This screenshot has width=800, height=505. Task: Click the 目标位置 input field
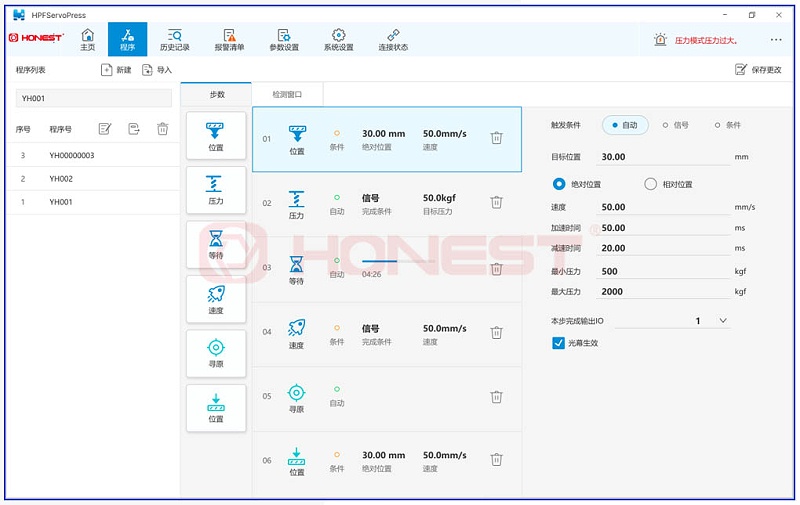coord(663,157)
